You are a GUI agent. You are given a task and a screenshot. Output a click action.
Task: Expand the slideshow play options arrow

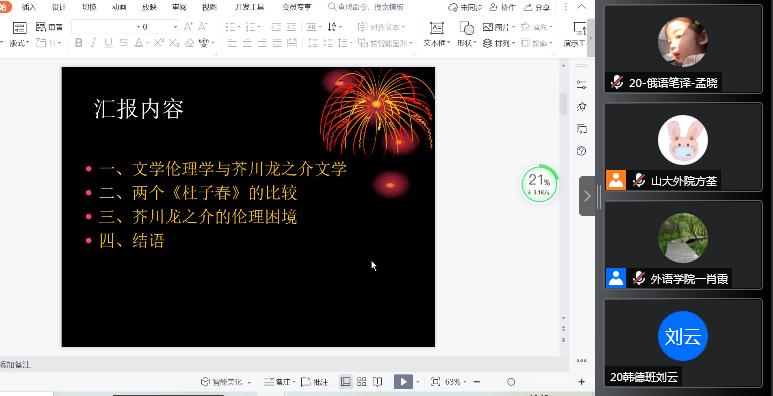(418, 382)
